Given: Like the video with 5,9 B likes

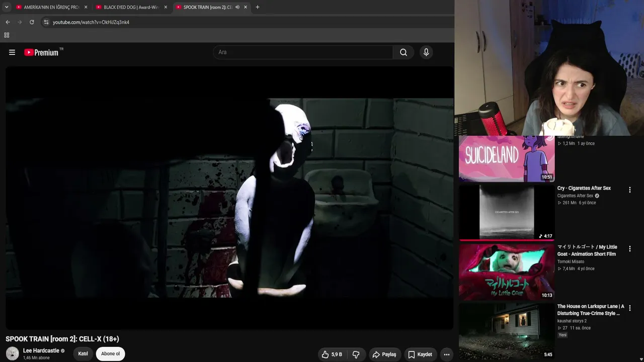Looking at the screenshot, I should click(x=332, y=354).
